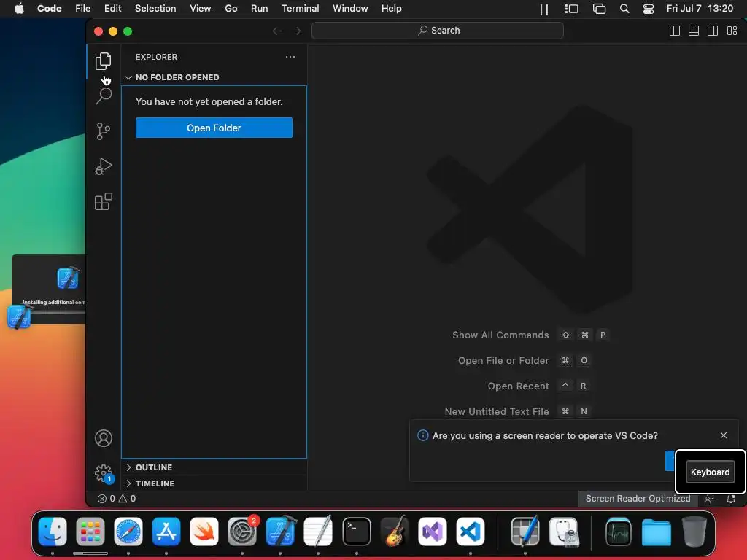Open the Accounts menu icon
The height and width of the screenshot is (560, 747).
pyautogui.click(x=103, y=438)
